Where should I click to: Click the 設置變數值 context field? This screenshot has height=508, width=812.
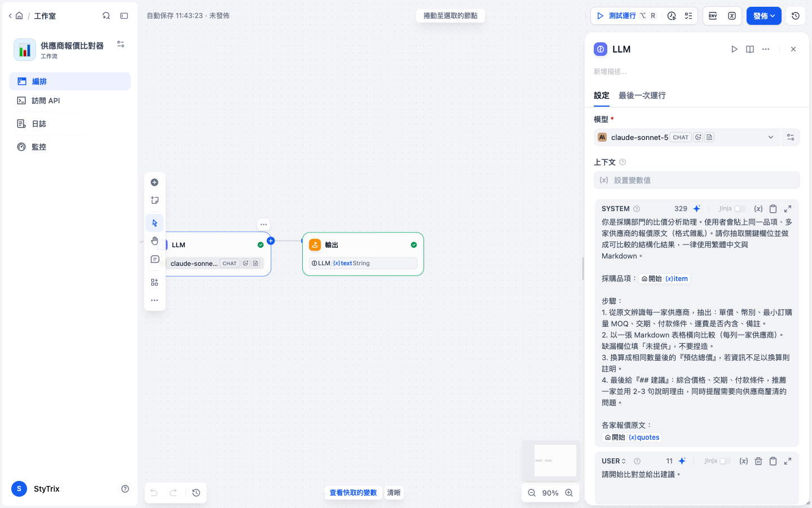697,180
